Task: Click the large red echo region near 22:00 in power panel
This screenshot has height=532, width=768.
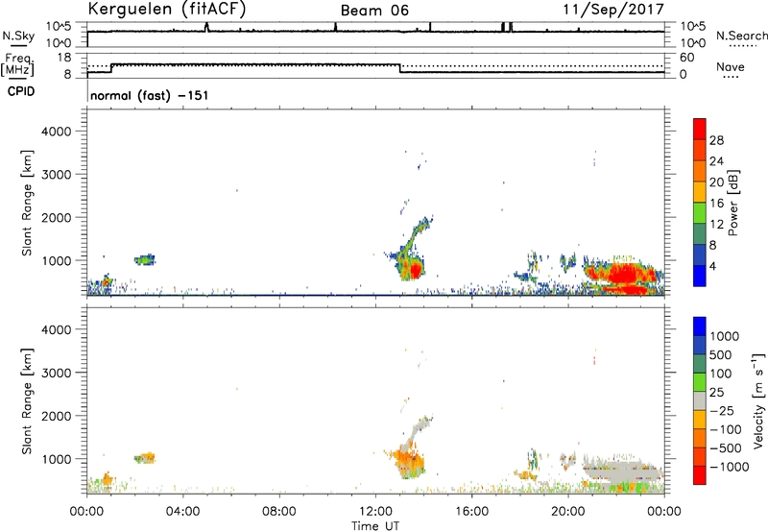Action: 623,276
